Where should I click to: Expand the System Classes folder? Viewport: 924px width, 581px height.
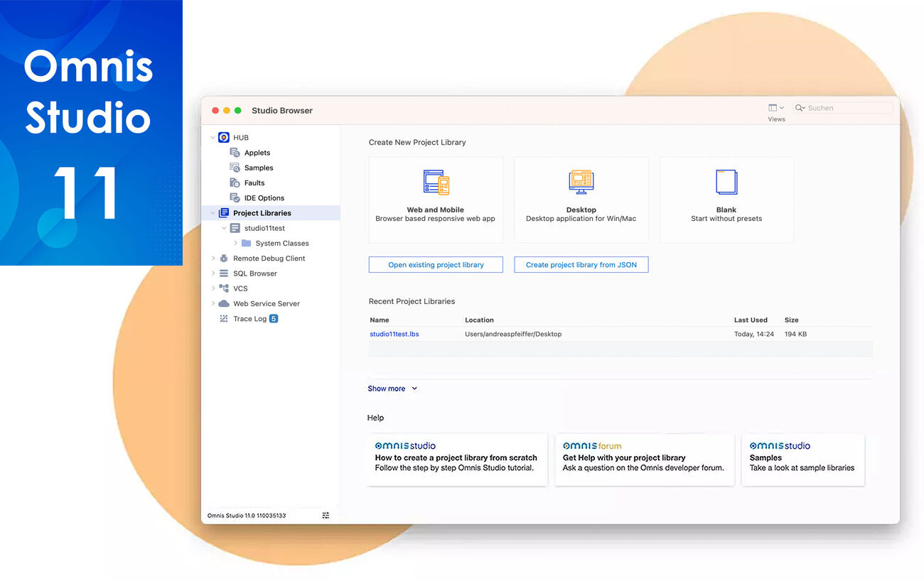point(235,243)
